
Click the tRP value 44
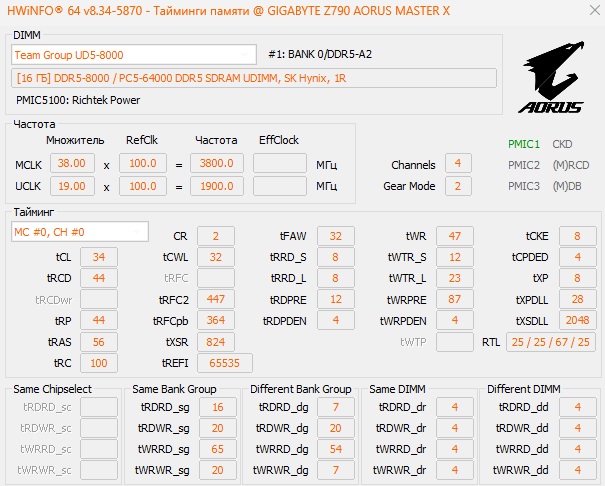[99, 320]
